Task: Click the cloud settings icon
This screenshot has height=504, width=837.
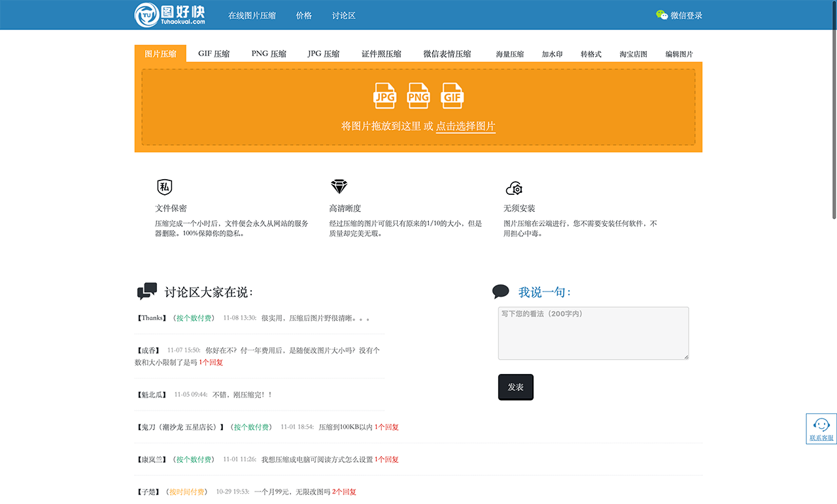Action: pos(514,188)
